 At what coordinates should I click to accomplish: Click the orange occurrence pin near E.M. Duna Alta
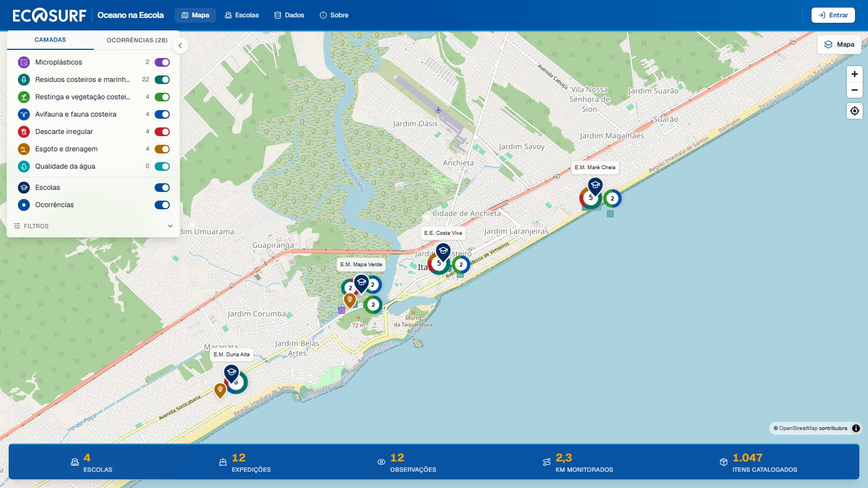[220, 390]
